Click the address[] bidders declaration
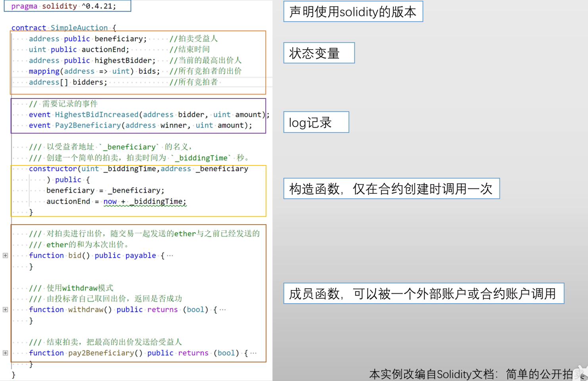Screen dimensions: 588x381 tap(123, 82)
